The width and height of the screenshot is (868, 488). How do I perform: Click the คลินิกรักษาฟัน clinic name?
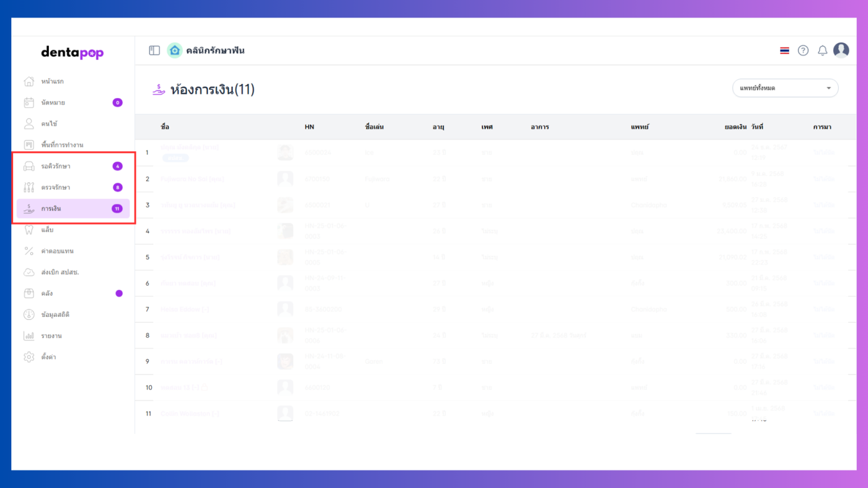215,50
